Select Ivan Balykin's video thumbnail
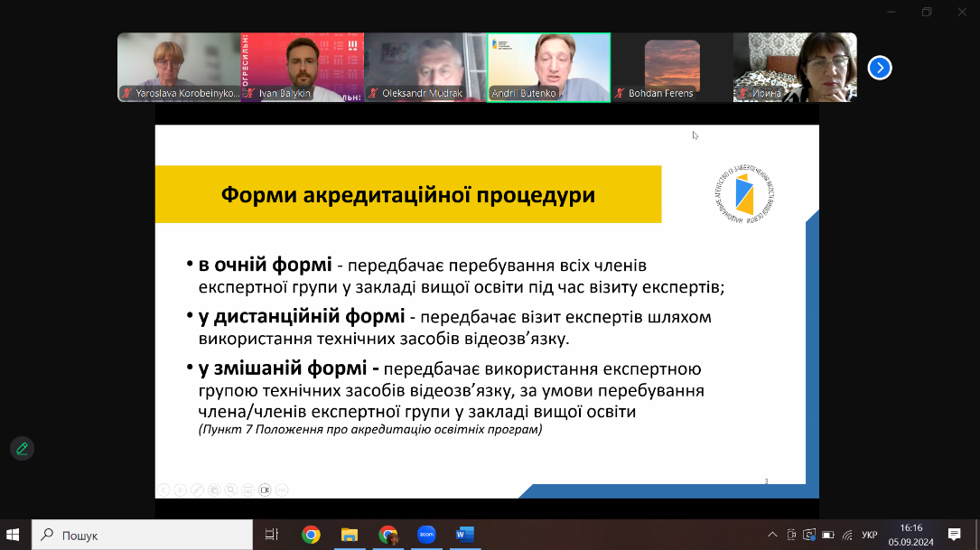Image resolution: width=980 pixels, height=550 pixels. [303, 67]
